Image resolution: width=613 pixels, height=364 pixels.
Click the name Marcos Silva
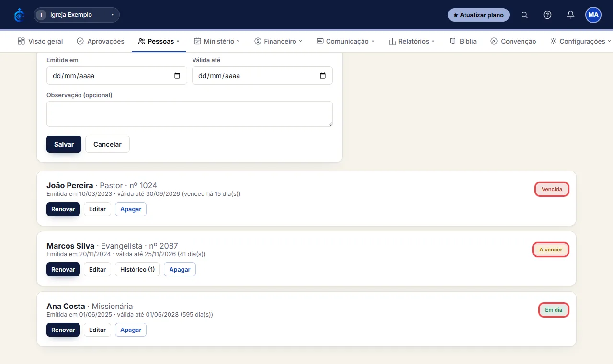click(70, 246)
